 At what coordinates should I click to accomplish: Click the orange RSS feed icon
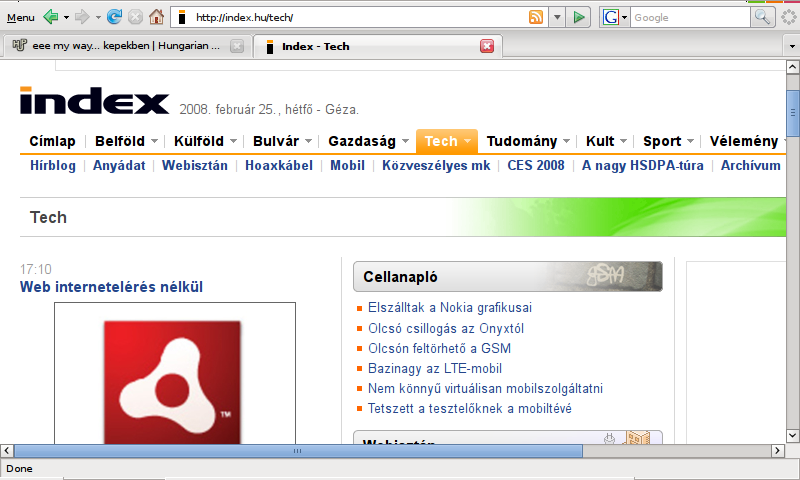coord(536,17)
